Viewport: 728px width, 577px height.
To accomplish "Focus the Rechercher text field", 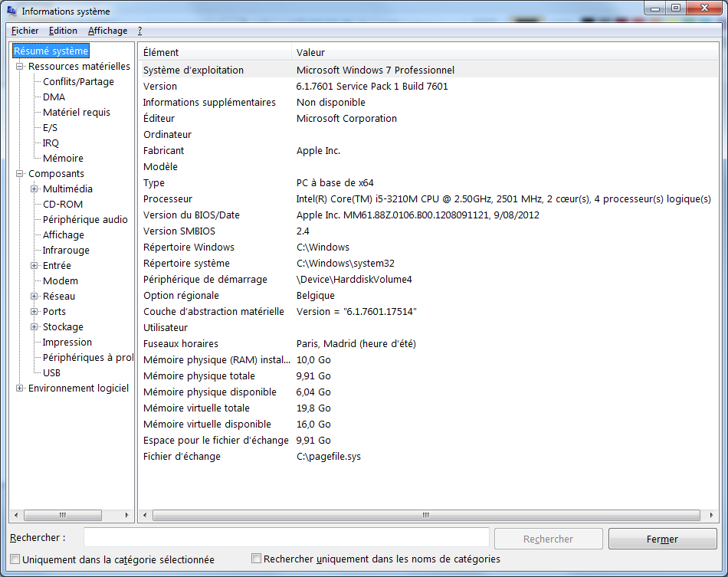I will click(x=287, y=538).
